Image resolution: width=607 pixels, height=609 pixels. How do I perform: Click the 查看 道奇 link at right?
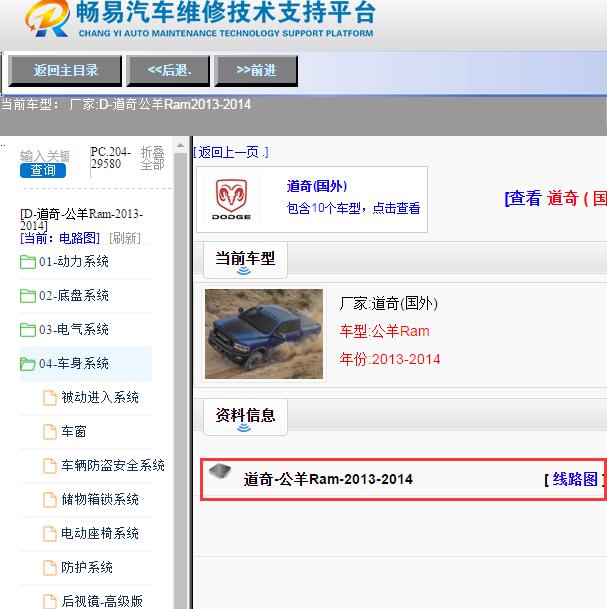pyautogui.click(x=555, y=198)
